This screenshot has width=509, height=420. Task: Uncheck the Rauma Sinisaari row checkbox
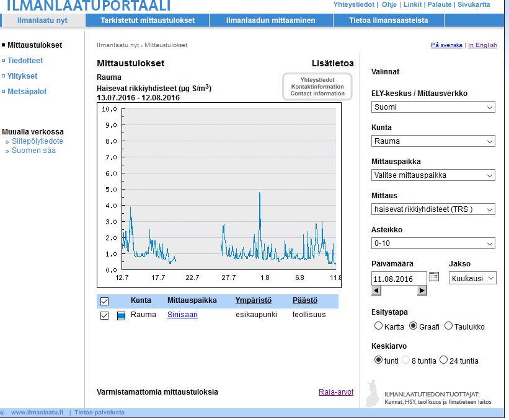pyautogui.click(x=104, y=315)
